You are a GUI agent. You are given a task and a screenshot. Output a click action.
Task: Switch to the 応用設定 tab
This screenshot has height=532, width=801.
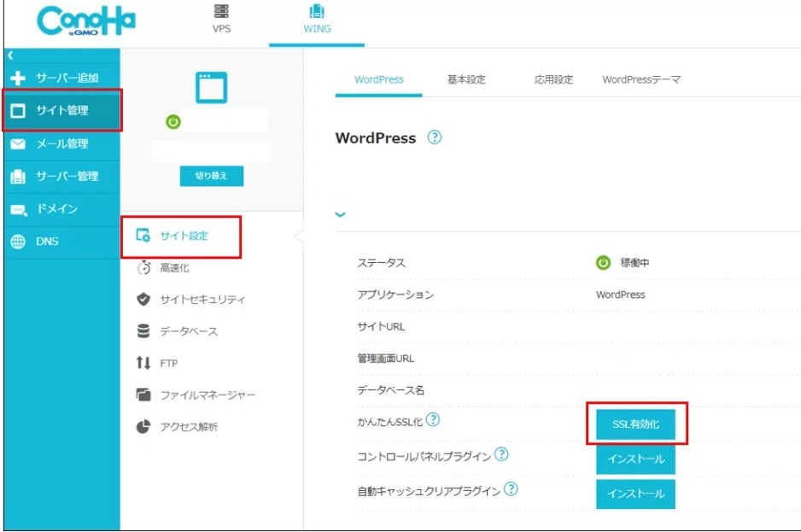point(553,80)
